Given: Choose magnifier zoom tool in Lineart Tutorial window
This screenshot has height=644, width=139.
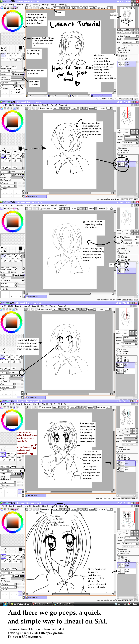Looking at the screenshot, I should pyautogui.click(x=5, y=50).
